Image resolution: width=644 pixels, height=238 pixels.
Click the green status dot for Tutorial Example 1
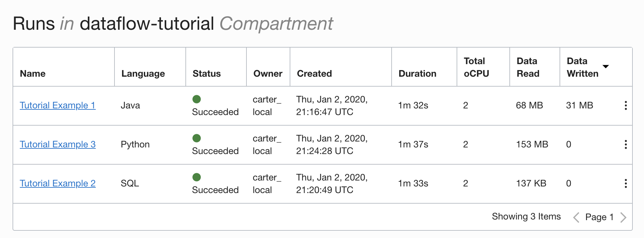(x=197, y=99)
